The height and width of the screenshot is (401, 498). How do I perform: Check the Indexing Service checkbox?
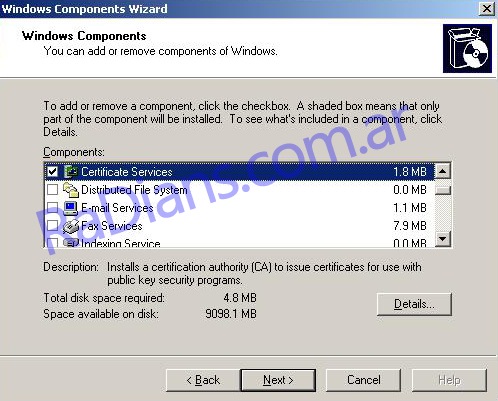[52, 242]
